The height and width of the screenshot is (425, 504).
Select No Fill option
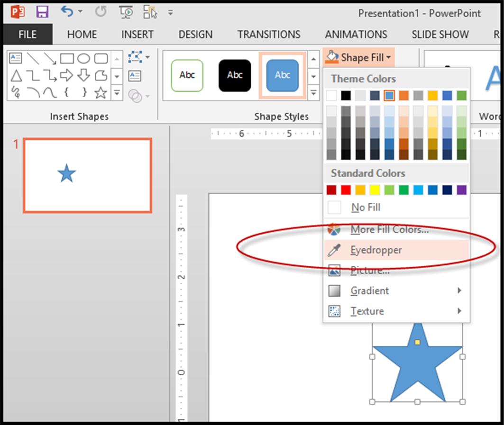click(396, 208)
